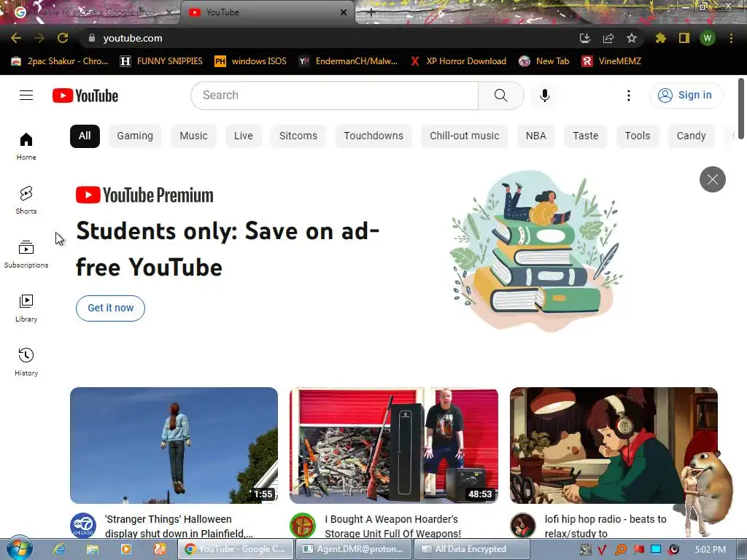This screenshot has width=747, height=560.
Task: Open All Data Encrypted taskbar window
Action: click(x=472, y=549)
